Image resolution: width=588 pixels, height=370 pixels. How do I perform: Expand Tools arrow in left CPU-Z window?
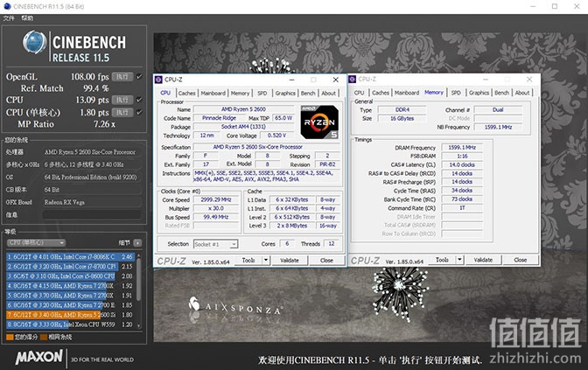(266, 260)
